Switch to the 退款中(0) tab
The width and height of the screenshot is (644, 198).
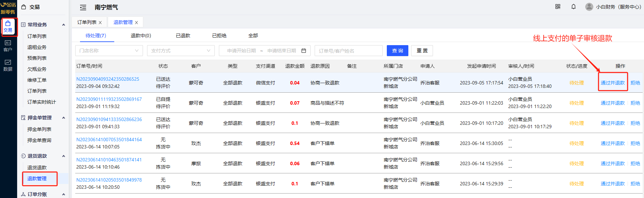(141, 36)
